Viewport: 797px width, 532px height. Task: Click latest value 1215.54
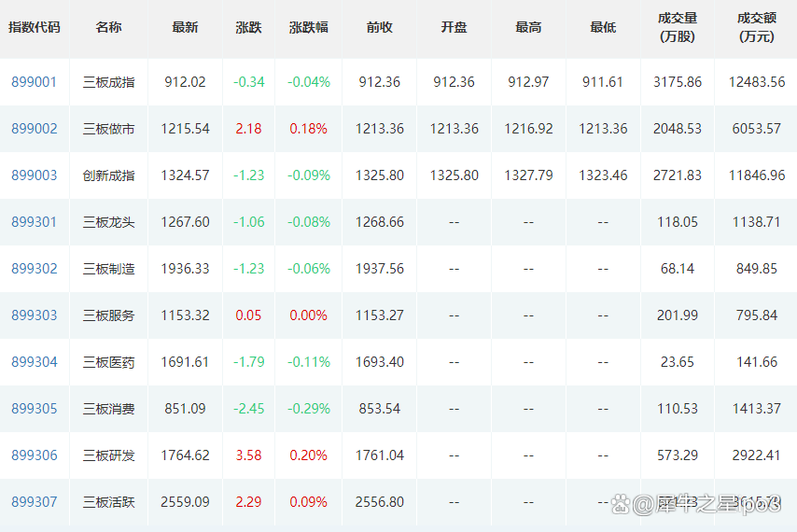(185, 129)
